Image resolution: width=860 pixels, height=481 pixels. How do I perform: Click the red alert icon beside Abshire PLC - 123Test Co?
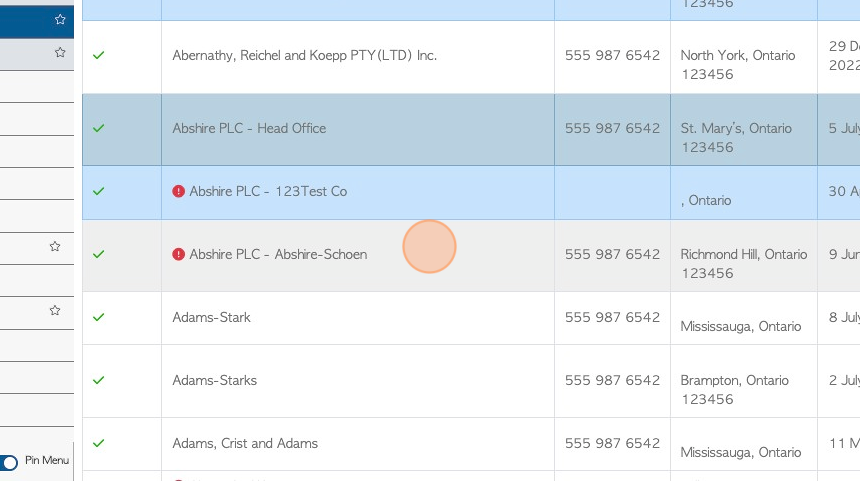tap(178, 191)
